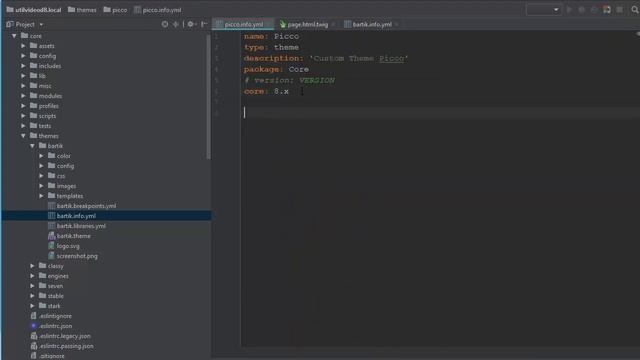This screenshot has width=640, height=360.
Task: Select the scripts folder
Action: (x=43, y=116)
